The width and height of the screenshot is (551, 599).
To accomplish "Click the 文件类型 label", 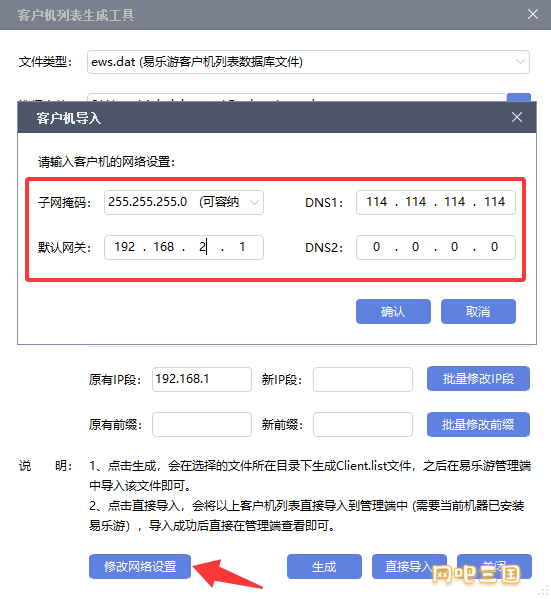I will coord(45,62).
